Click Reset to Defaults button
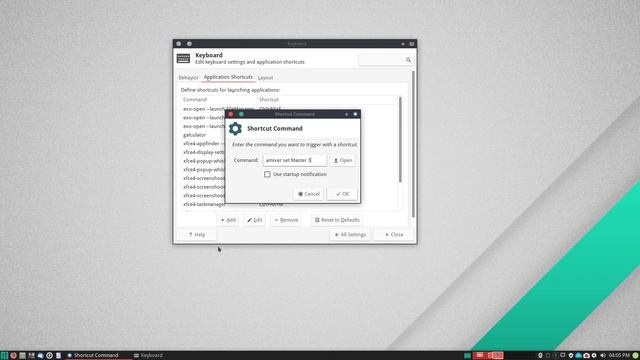Image resolution: width=640 pixels, height=360 pixels. [337, 220]
